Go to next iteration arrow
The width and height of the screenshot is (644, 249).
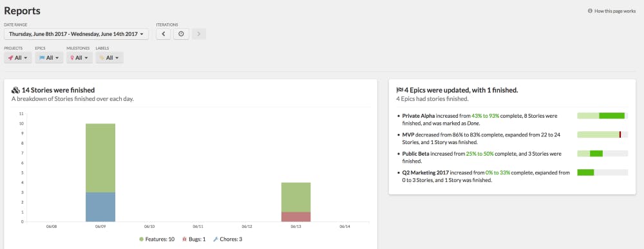(x=199, y=34)
